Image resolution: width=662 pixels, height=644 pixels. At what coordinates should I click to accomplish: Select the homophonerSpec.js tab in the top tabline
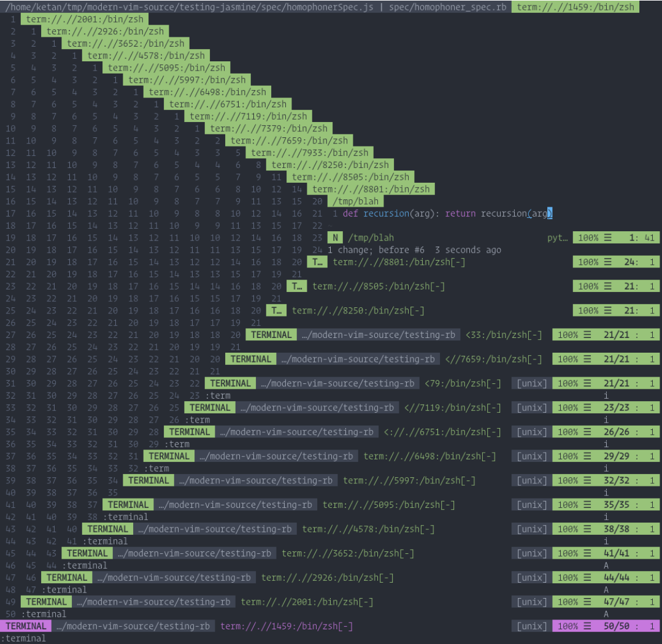pos(194,7)
